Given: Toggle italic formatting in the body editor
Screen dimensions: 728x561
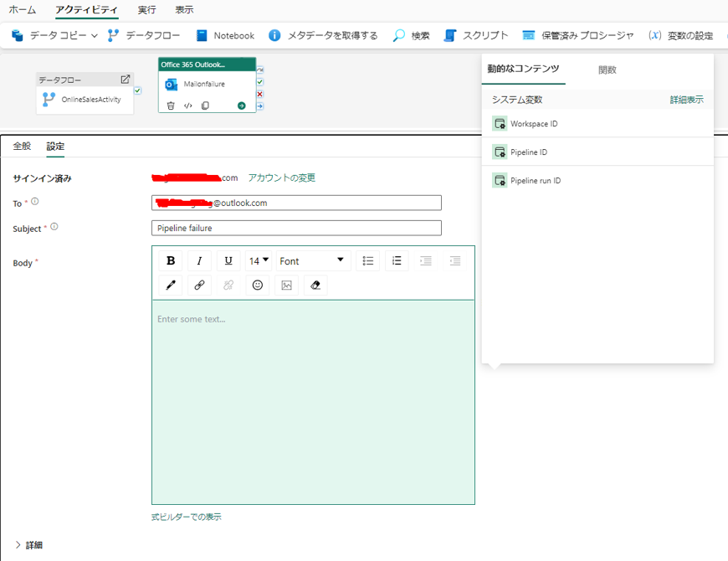Looking at the screenshot, I should (x=199, y=260).
